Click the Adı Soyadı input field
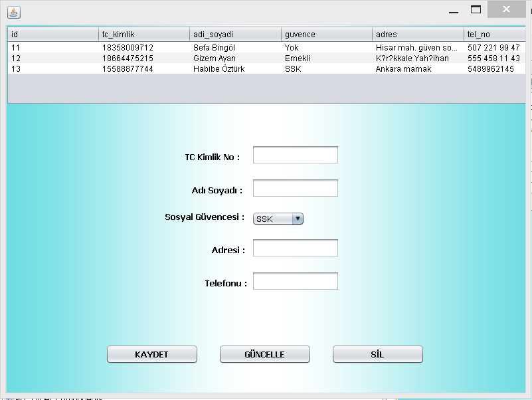The width and height of the screenshot is (532, 400). (295, 188)
